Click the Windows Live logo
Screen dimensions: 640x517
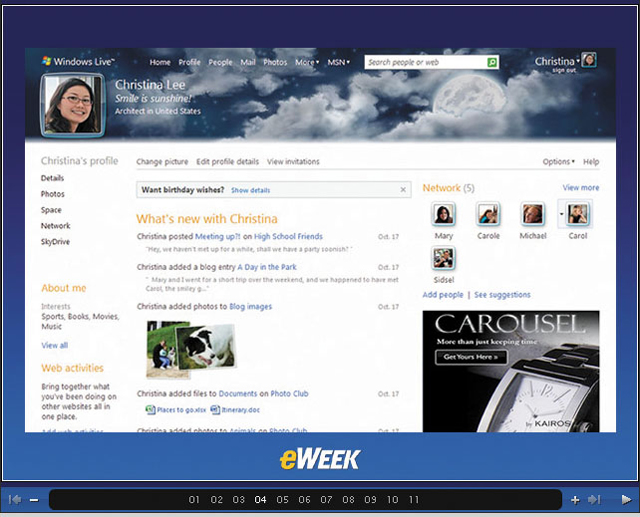tap(78, 62)
